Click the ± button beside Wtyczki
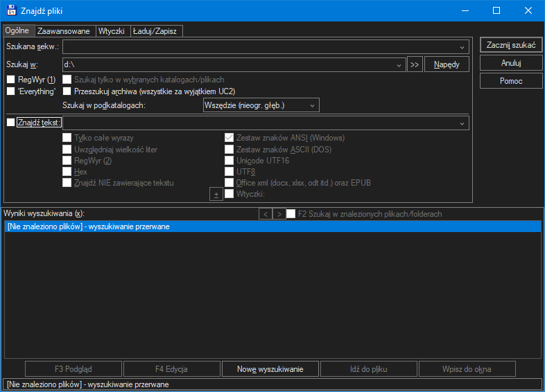This screenshot has height=392, width=545. [x=216, y=194]
